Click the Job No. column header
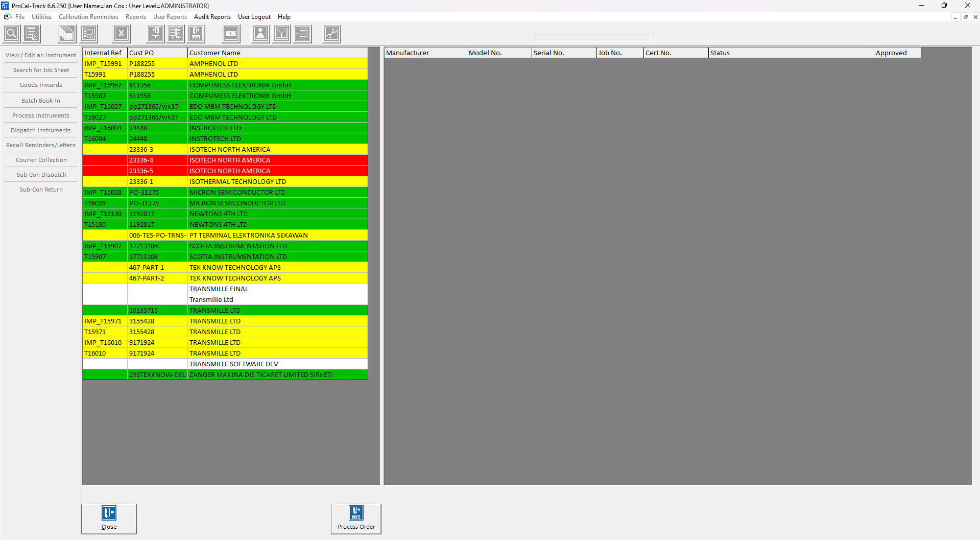The height and width of the screenshot is (540, 980). [620, 53]
